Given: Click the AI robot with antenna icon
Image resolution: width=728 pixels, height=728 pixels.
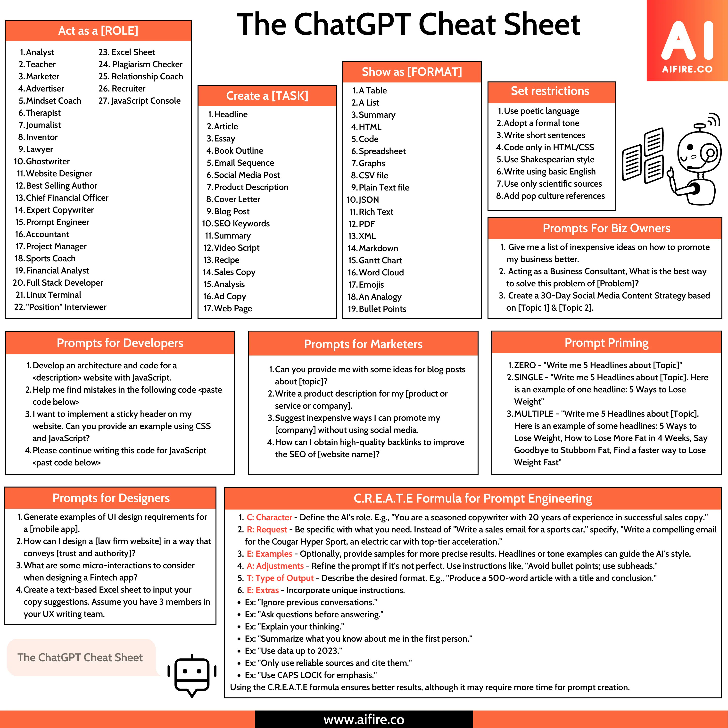Looking at the screenshot, I should pos(687,153).
